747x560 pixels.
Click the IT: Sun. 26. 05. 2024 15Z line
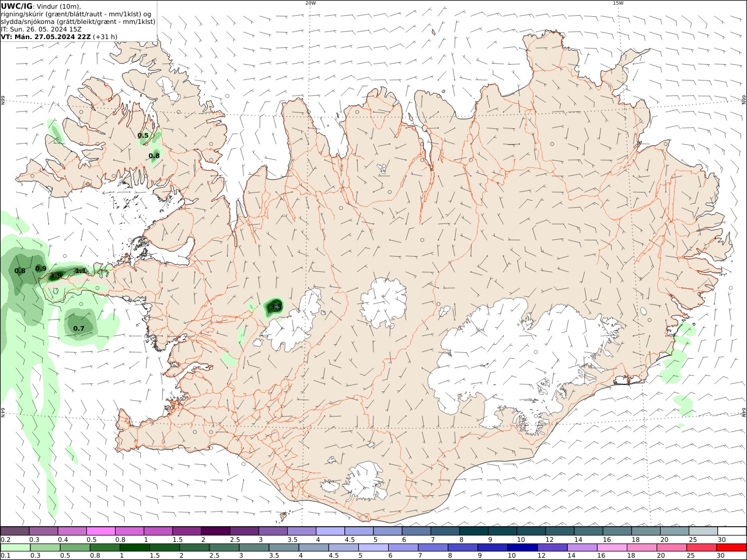tap(41, 29)
